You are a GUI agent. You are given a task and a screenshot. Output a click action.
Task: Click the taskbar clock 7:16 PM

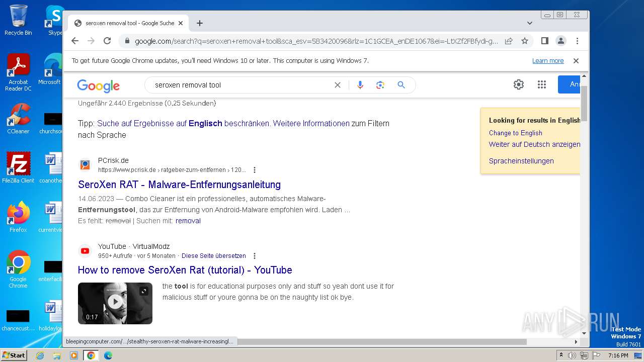[618, 355]
